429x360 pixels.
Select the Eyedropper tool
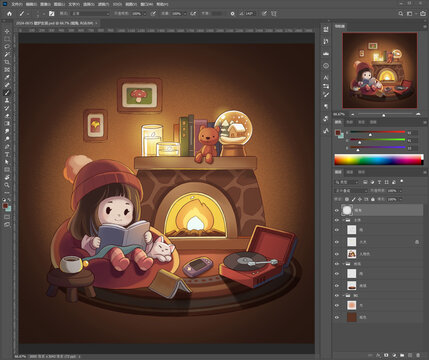7,77
